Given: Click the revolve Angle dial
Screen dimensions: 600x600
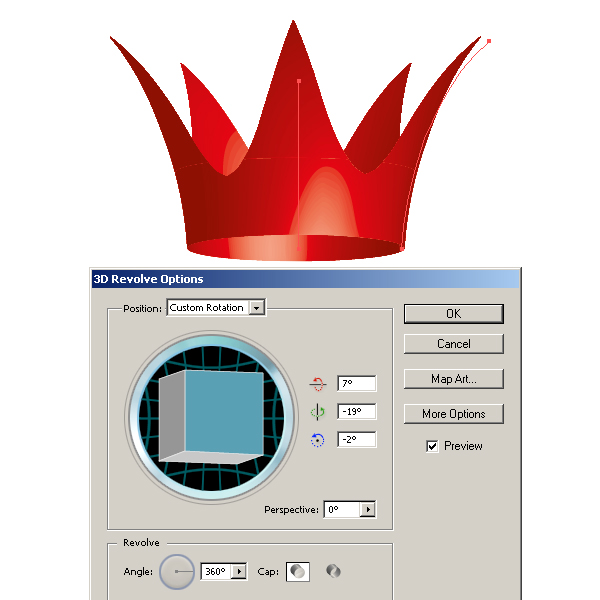Looking at the screenshot, I should 177,572.
